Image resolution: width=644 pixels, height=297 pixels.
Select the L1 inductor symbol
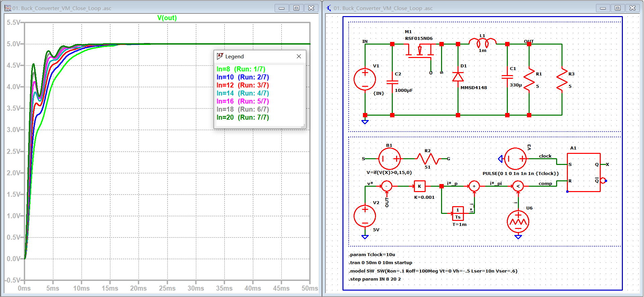(x=482, y=43)
